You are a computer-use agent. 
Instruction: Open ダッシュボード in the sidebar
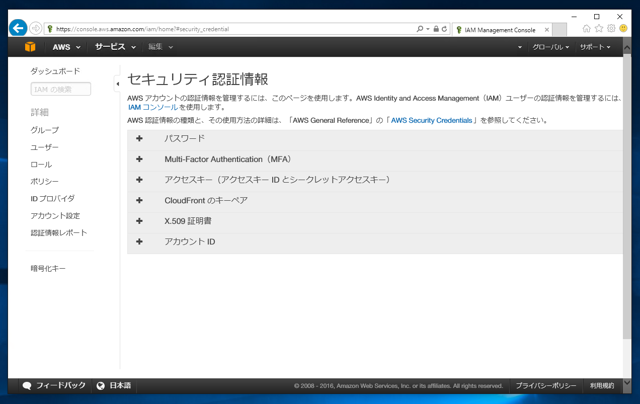point(55,71)
